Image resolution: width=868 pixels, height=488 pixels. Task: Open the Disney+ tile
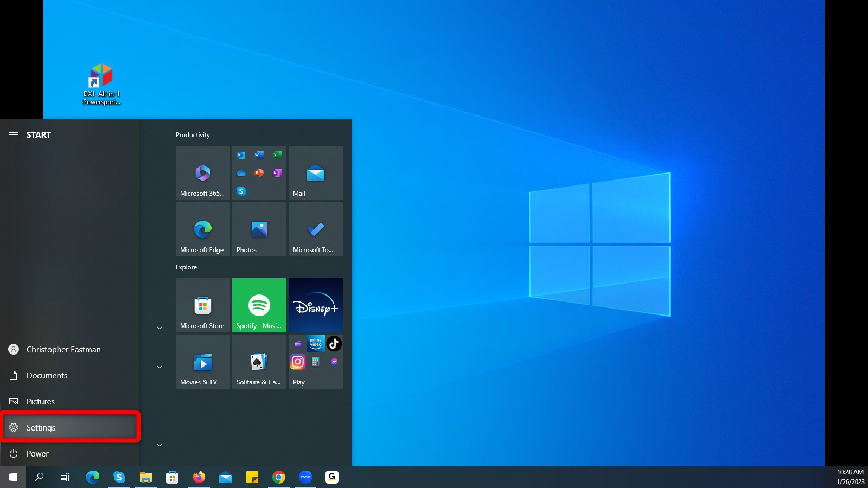316,305
